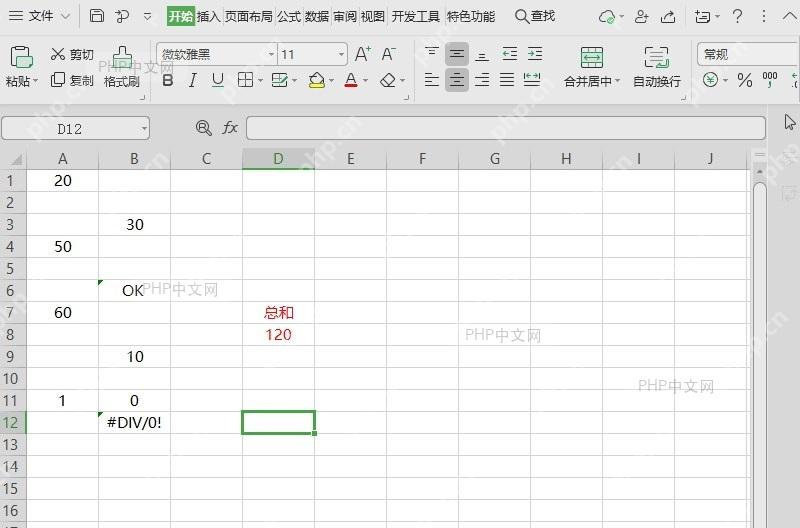Click the zoom magnifier beside fx
This screenshot has width=800, height=528.
(x=204, y=128)
